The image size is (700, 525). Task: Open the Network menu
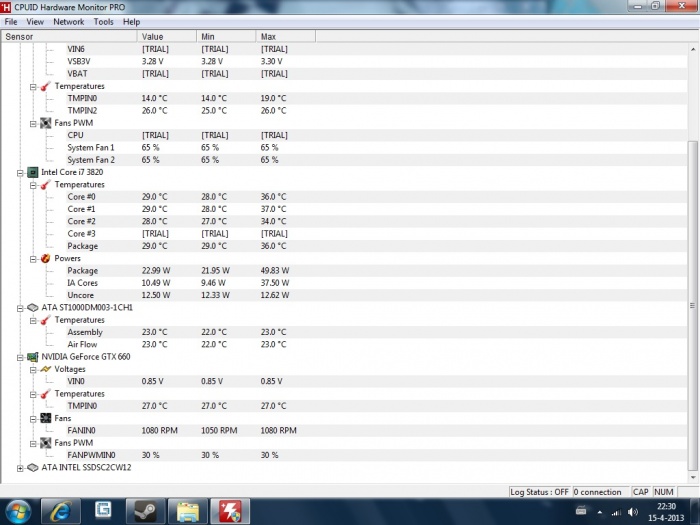tap(68, 22)
